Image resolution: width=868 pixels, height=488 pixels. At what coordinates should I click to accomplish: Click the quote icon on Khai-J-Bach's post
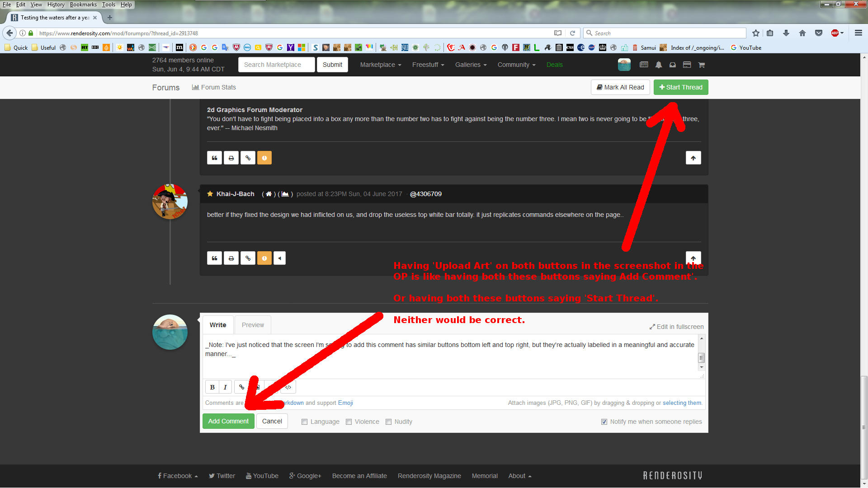coord(214,258)
